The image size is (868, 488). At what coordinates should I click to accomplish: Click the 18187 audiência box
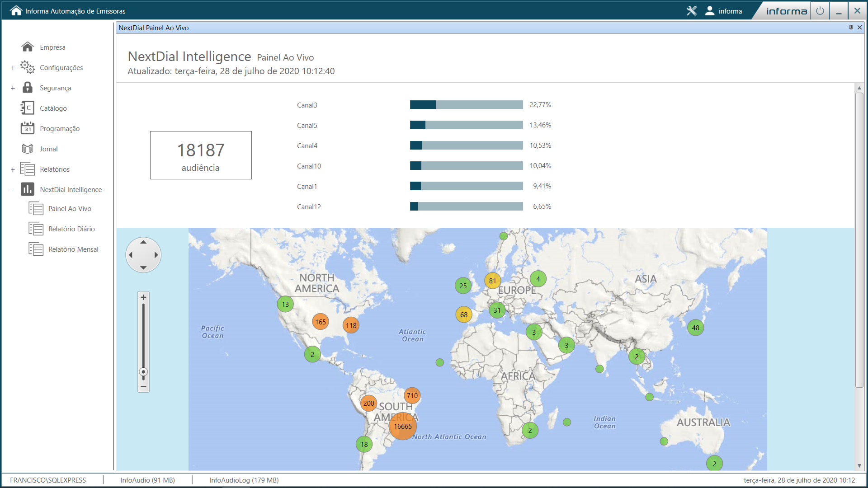(201, 155)
